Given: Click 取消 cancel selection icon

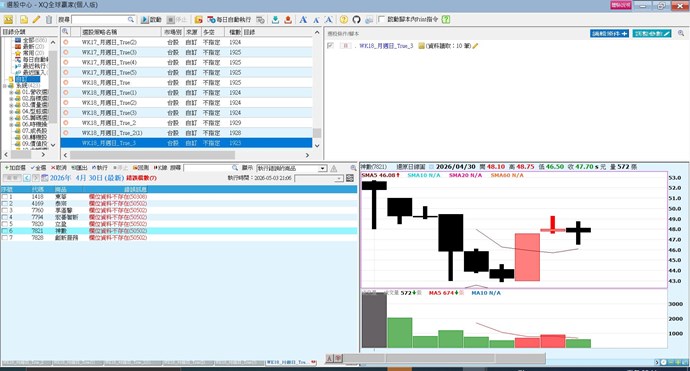Looking at the screenshot, I should pos(59,168).
